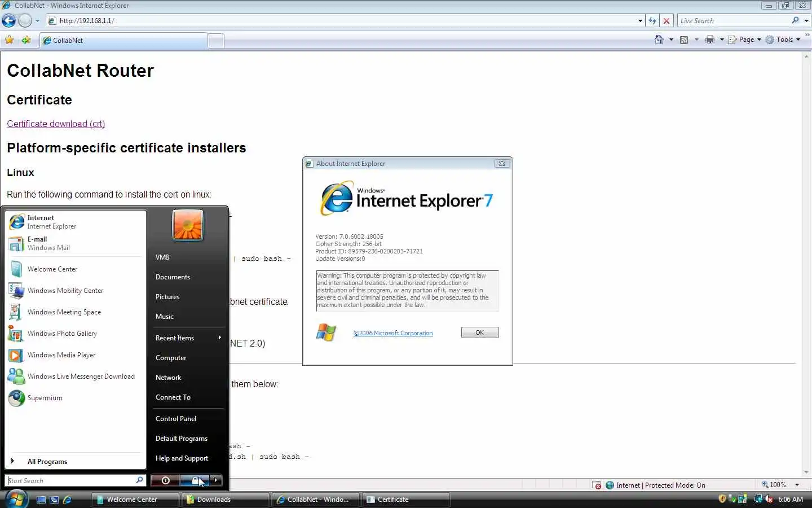The height and width of the screenshot is (508, 812).
Task: Open a new tab button
Action: pyautogui.click(x=216, y=41)
